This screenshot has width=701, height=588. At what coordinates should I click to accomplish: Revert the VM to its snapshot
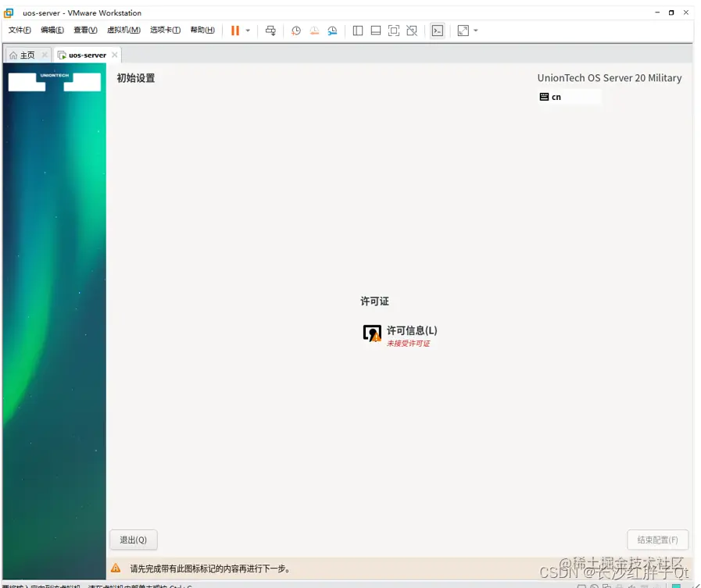[x=313, y=30]
